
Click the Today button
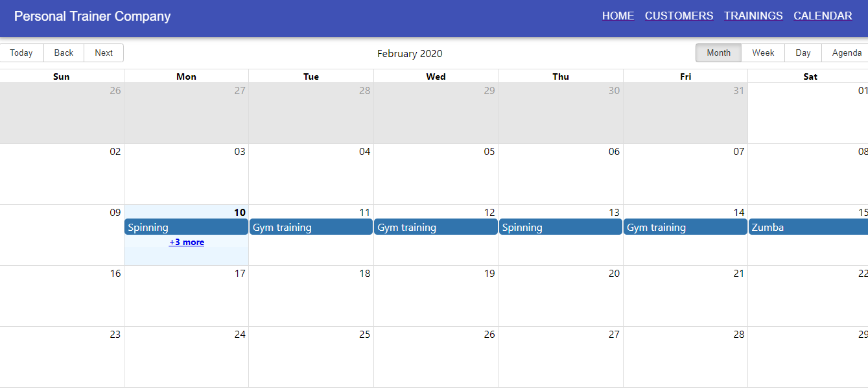pyautogui.click(x=21, y=53)
